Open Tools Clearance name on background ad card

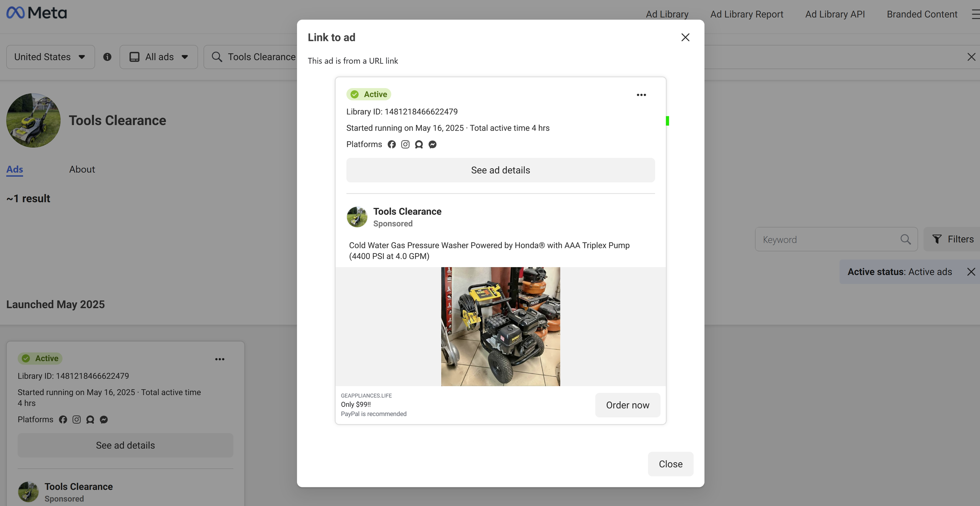(x=78, y=486)
